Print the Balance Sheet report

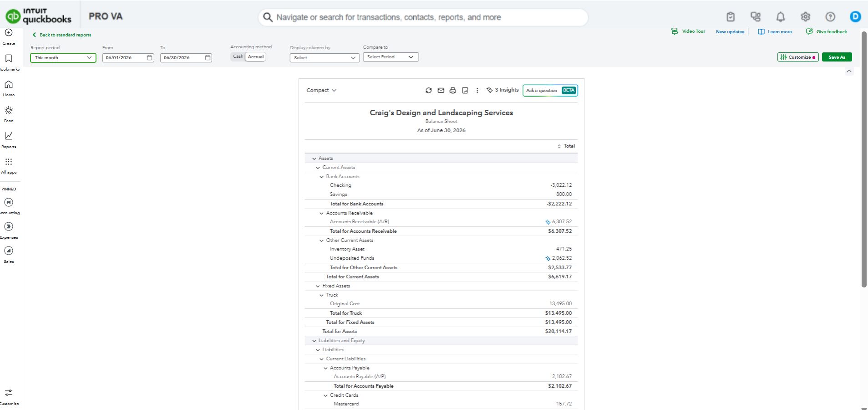452,90
